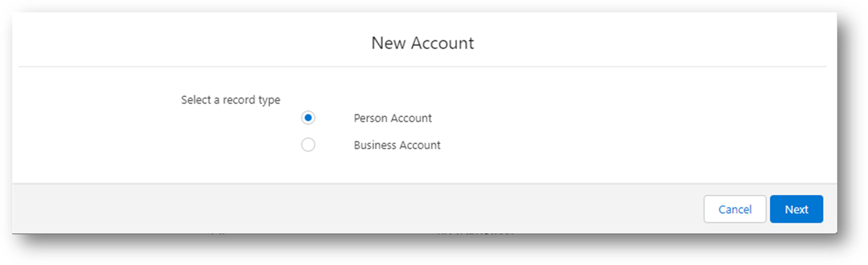This screenshot has width=868, height=265.
Task: Click the Next button in the footer
Action: [796, 209]
